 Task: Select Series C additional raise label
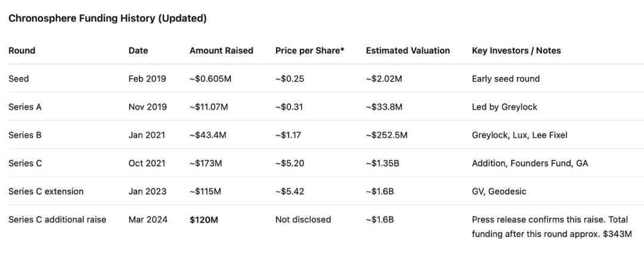[x=57, y=220]
